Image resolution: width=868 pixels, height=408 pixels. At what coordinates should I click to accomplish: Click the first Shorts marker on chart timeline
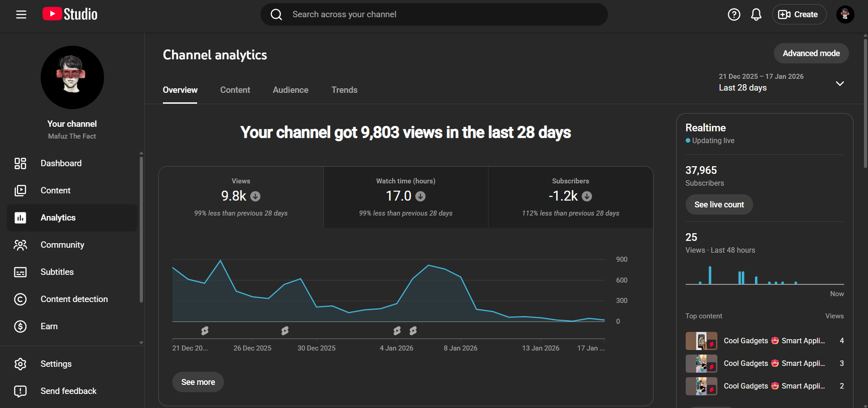205,331
